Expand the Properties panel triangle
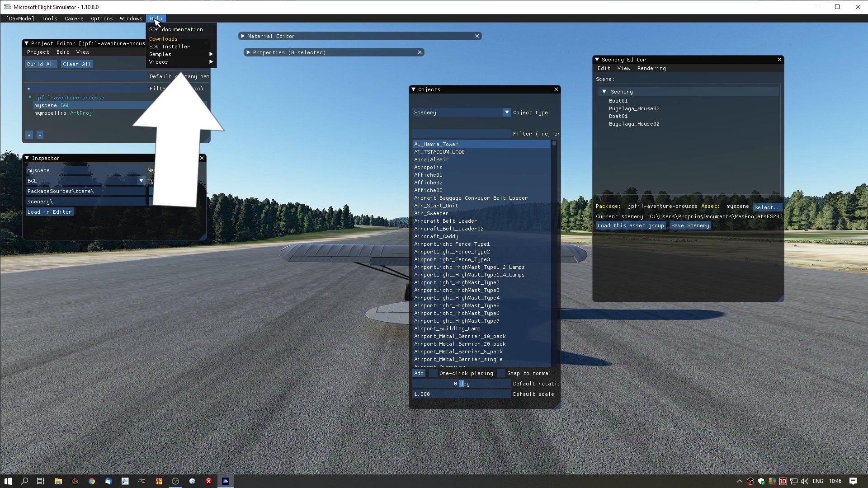The image size is (868, 488). (x=248, y=52)
